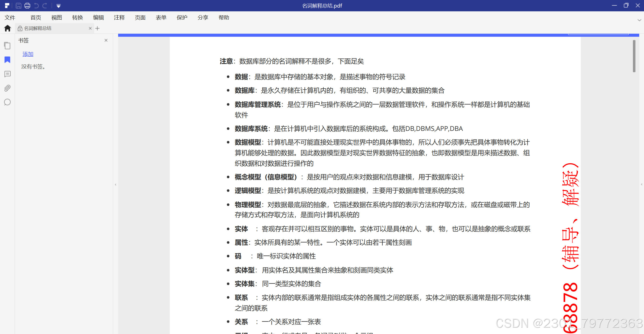Click the Undo arrow icon

coord(36,6)
